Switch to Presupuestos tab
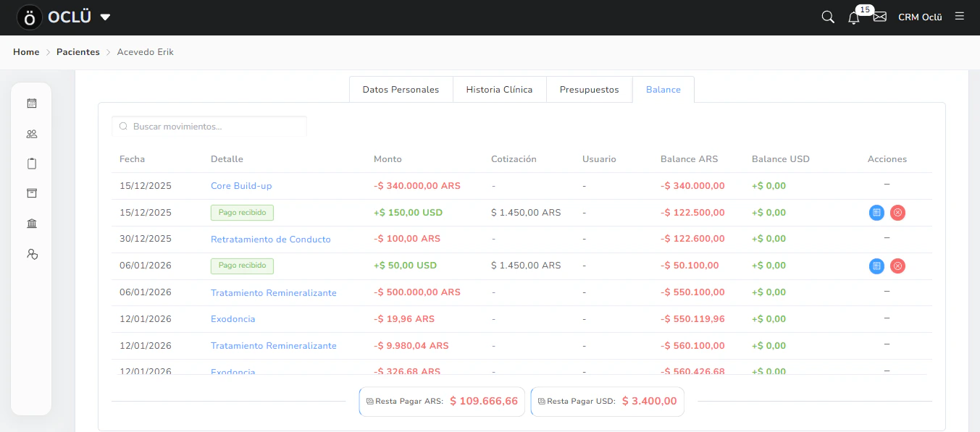Viewport: 980px width, 432px height. pos(589,90)
